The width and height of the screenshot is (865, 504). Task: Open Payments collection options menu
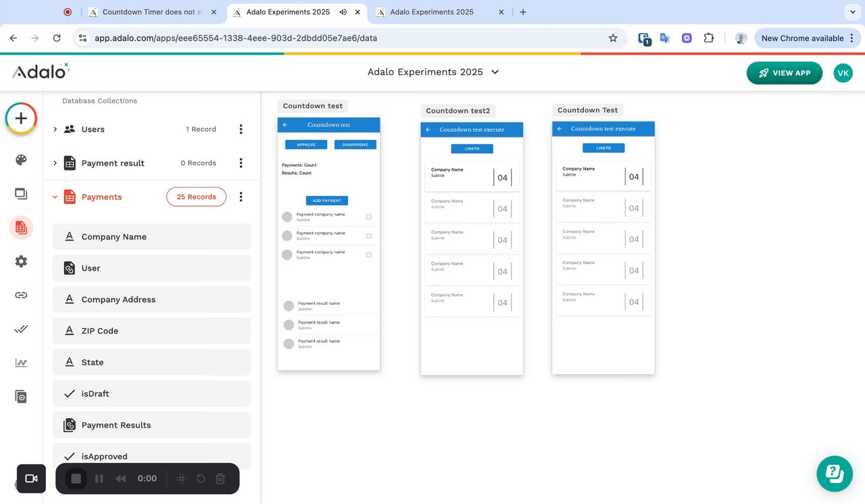point(241,197)
